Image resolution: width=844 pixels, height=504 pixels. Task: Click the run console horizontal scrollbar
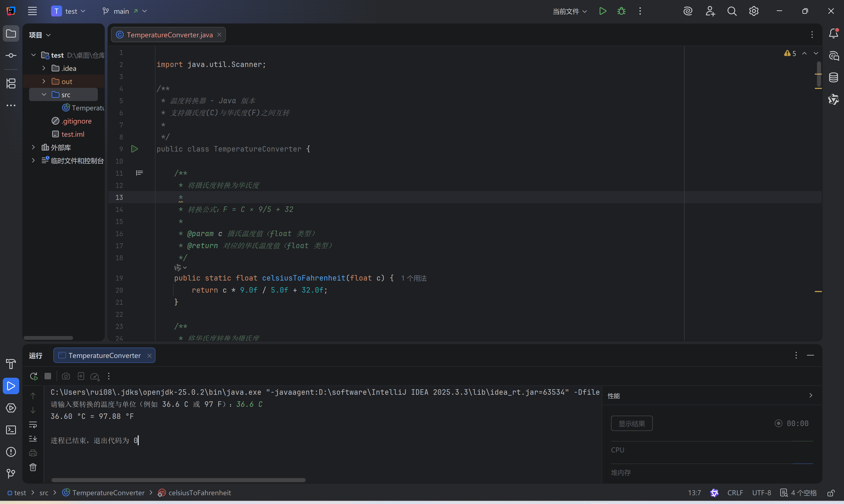pyautogui.click(x=178, y=480)
